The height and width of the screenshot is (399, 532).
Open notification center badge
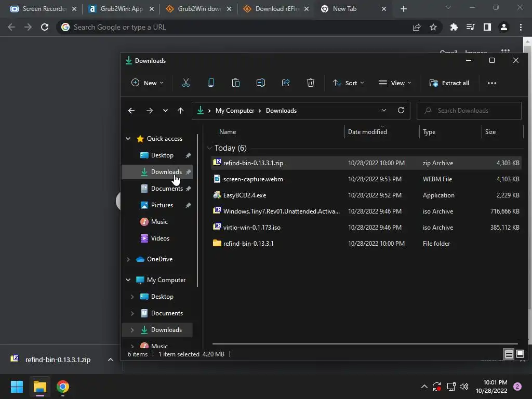click(517, 387)
